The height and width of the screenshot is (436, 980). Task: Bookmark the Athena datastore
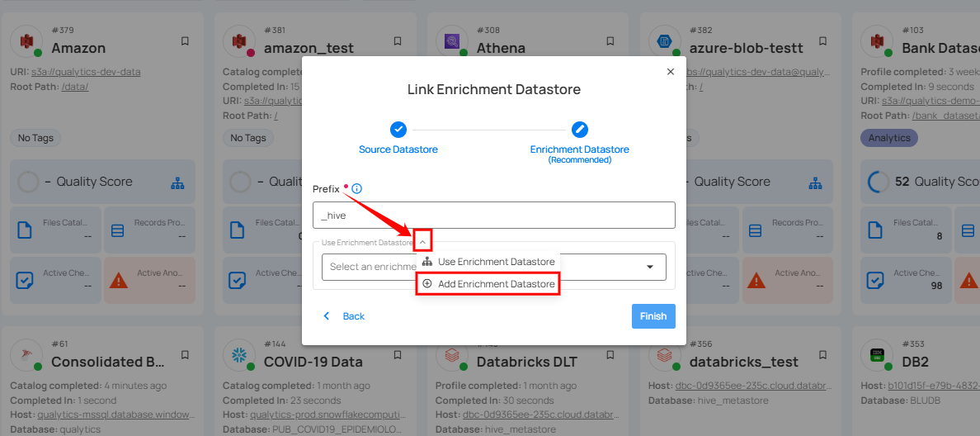pyautogui.click(x=610, y=40)
